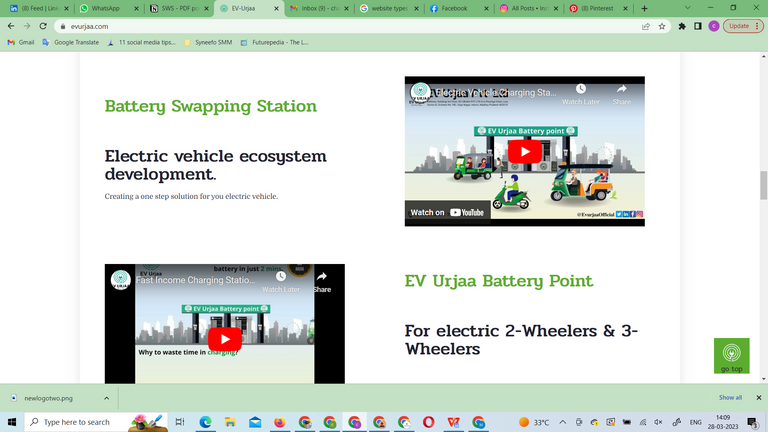Open the newlogotwo.png download options chevron
The image size is (768, 432).
pos(106,398)
